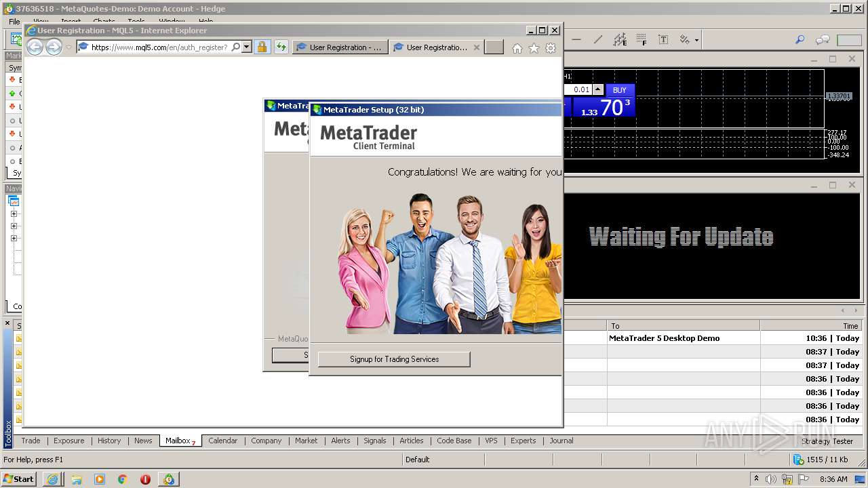Click the BUY button on chart
868x488 pixels.
click(x=619, y=90)
